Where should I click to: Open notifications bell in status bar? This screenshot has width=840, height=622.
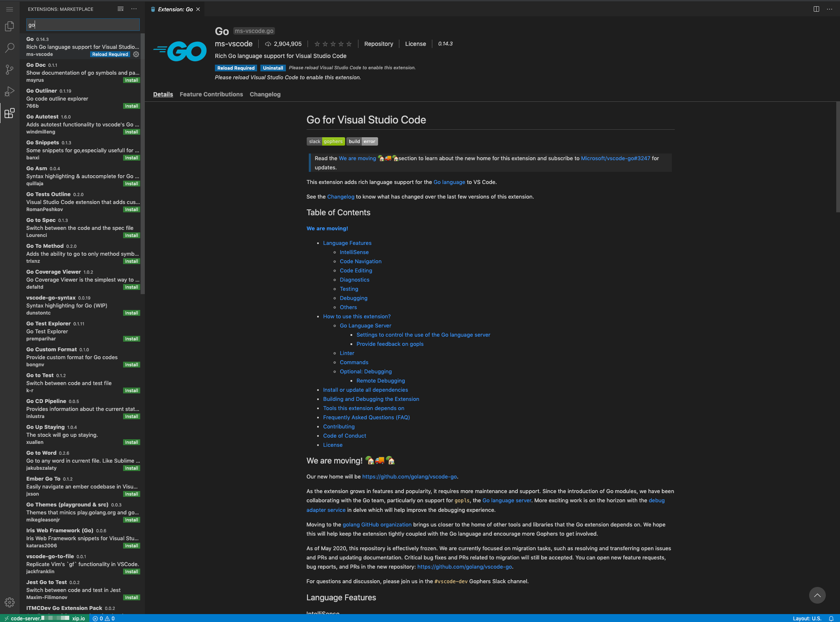[x=831, y=618]
